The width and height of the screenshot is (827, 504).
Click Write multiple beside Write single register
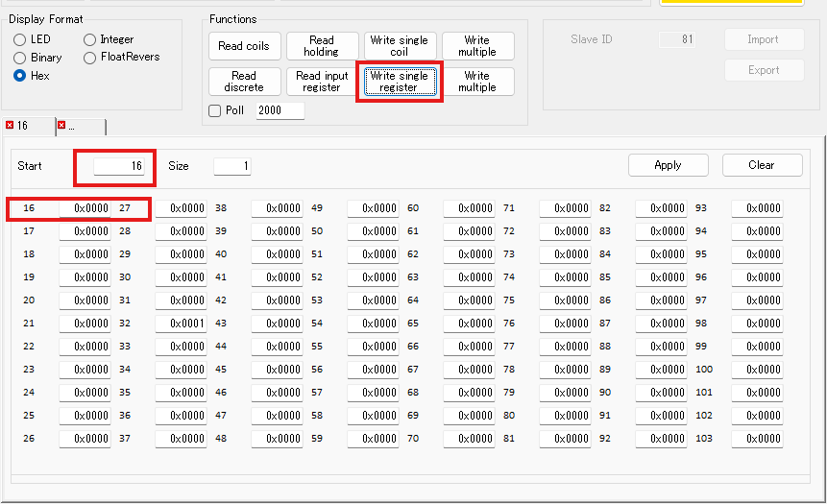pyautogui.click(x=477, y=82)
